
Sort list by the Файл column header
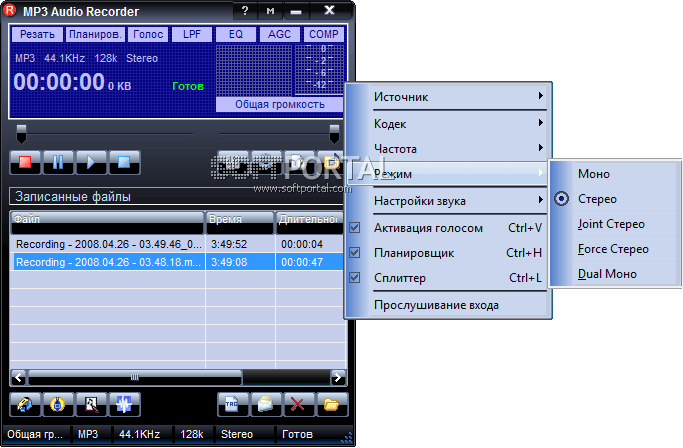[x=107, y=222]
